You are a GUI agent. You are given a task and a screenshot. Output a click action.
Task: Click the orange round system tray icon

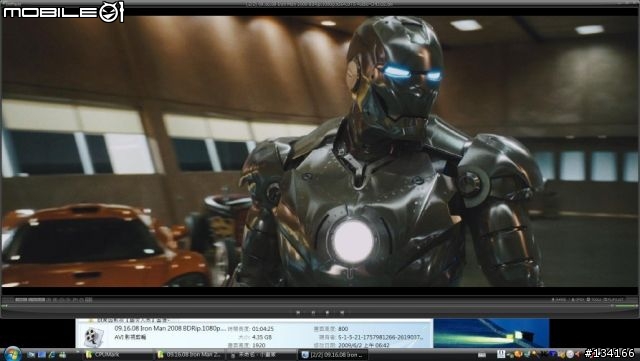point(518,354)
